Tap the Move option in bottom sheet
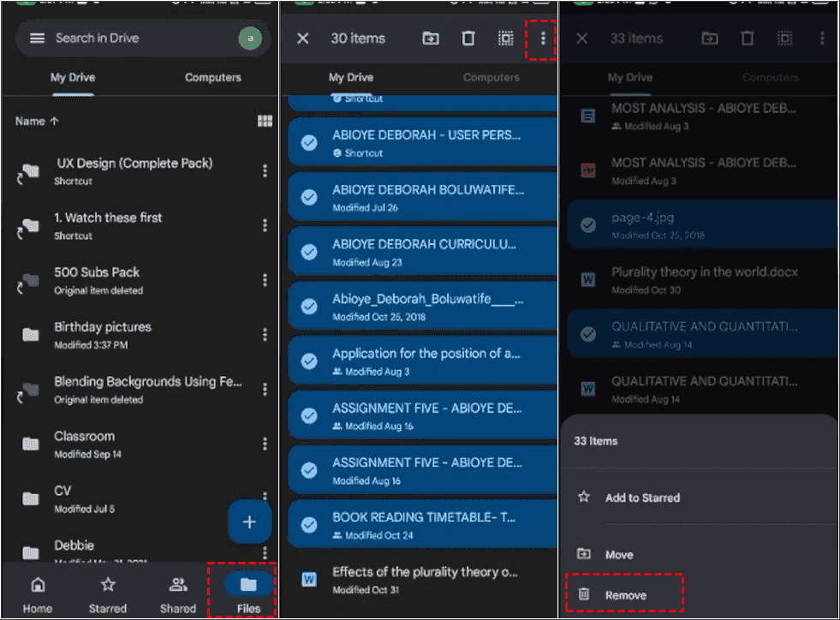The width and height of the screenshot is (840, 620). 618,555
